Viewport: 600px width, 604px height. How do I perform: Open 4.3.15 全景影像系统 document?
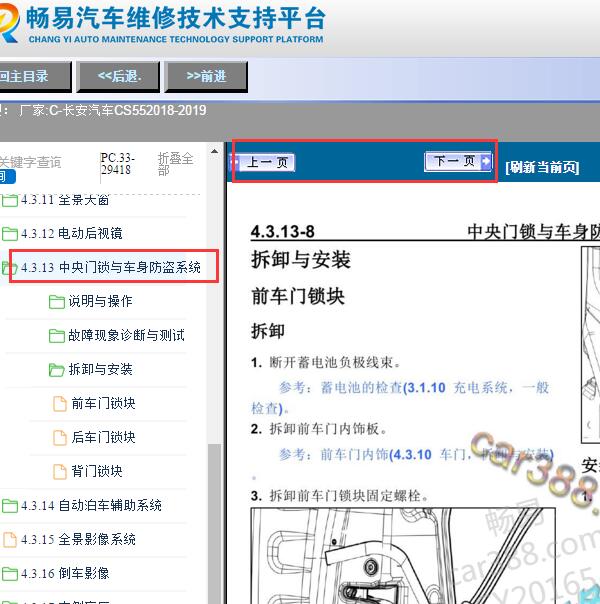coord(78,539)
